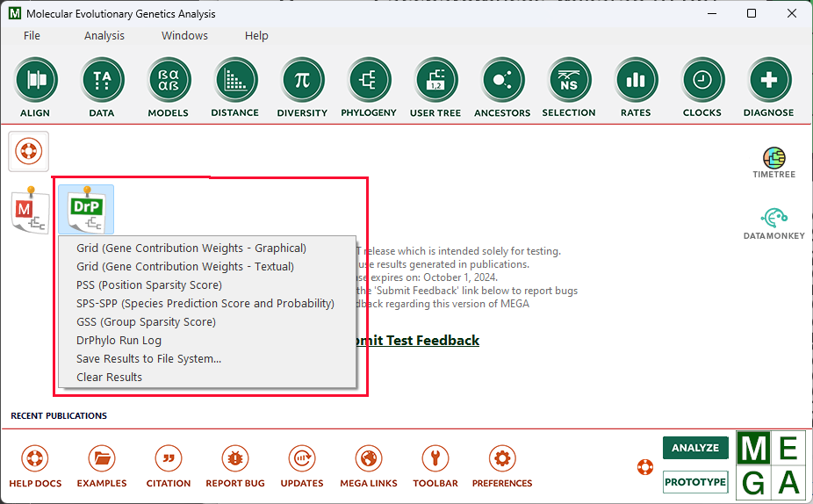Open the PREFERENCES gear icon
The width and height of the screenshot is (813, 504).
click(x=501, y=459)
